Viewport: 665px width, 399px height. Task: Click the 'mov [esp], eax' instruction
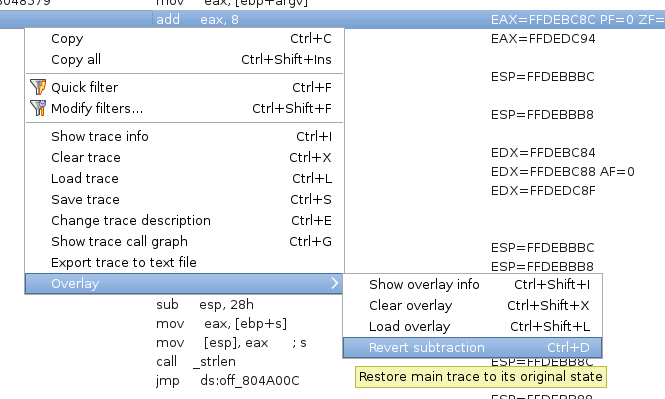pos(212,343)
